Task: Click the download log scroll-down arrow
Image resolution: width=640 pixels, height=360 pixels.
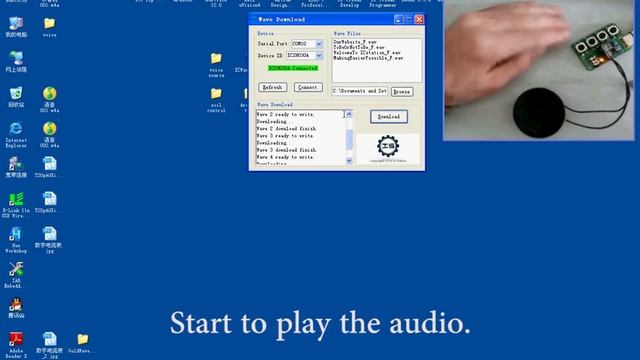Action: pos(349,161)
